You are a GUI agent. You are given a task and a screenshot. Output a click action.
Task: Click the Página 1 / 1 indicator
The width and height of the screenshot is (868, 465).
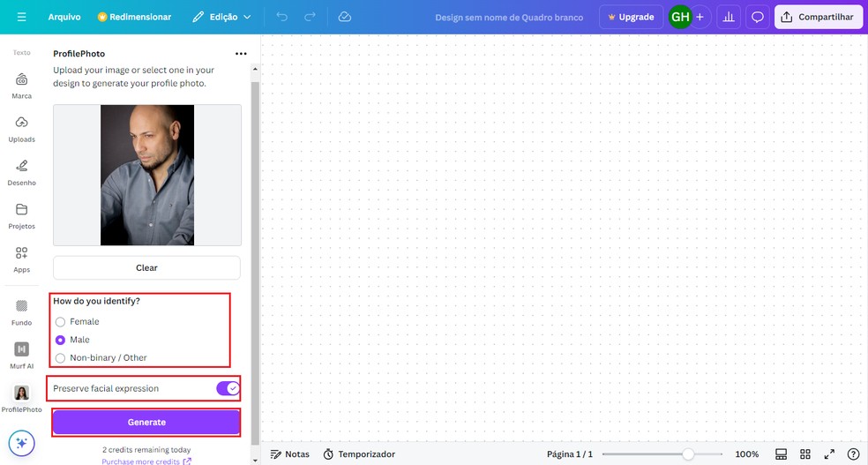pos(570,454)
